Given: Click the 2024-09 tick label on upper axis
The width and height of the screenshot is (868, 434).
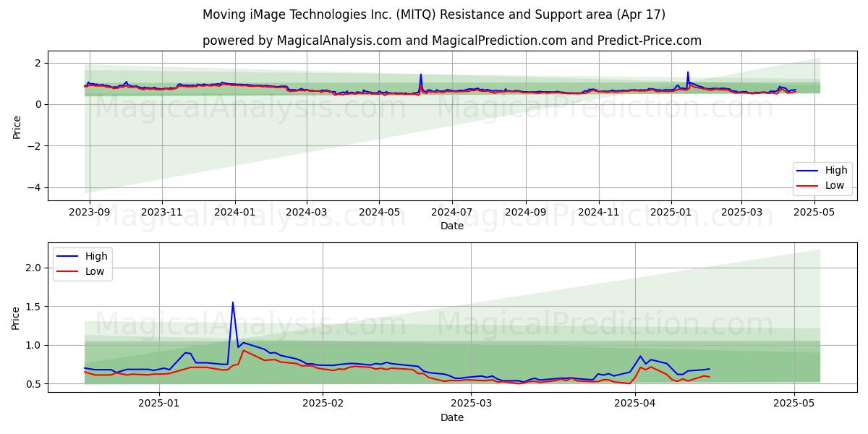Looking at the screenshot, I should pyautogui.click(x=525, y=213).
